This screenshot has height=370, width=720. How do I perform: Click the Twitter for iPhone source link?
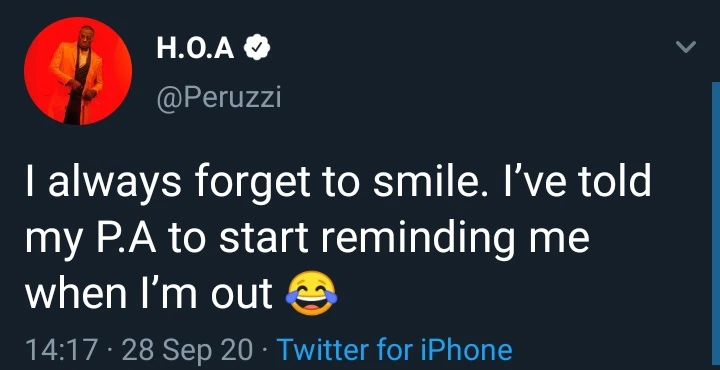pos(395,349)
